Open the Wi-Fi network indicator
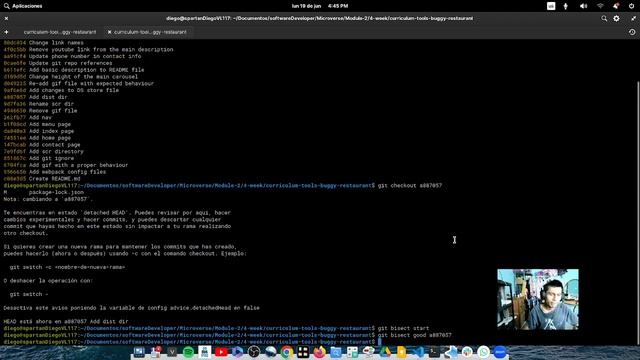640x360 pixels. (600, 6)
